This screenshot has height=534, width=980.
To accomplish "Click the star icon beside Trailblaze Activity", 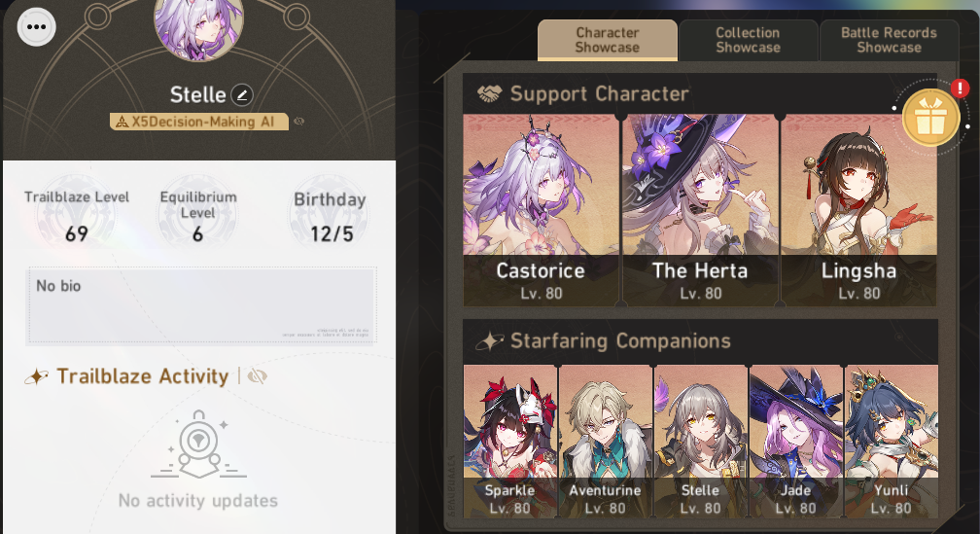I will 37,376.
